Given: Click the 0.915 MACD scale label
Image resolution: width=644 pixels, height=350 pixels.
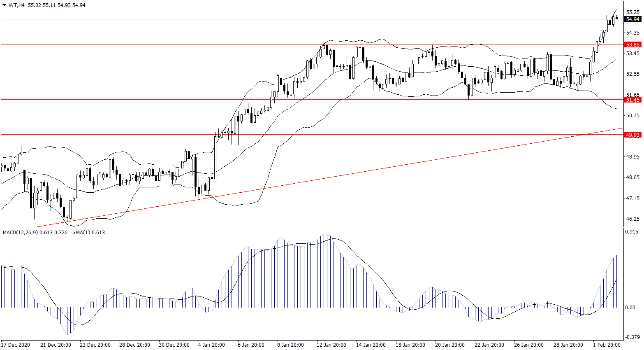Looking at the screenshot, I should pyautogui.click(x=632, y=232).
